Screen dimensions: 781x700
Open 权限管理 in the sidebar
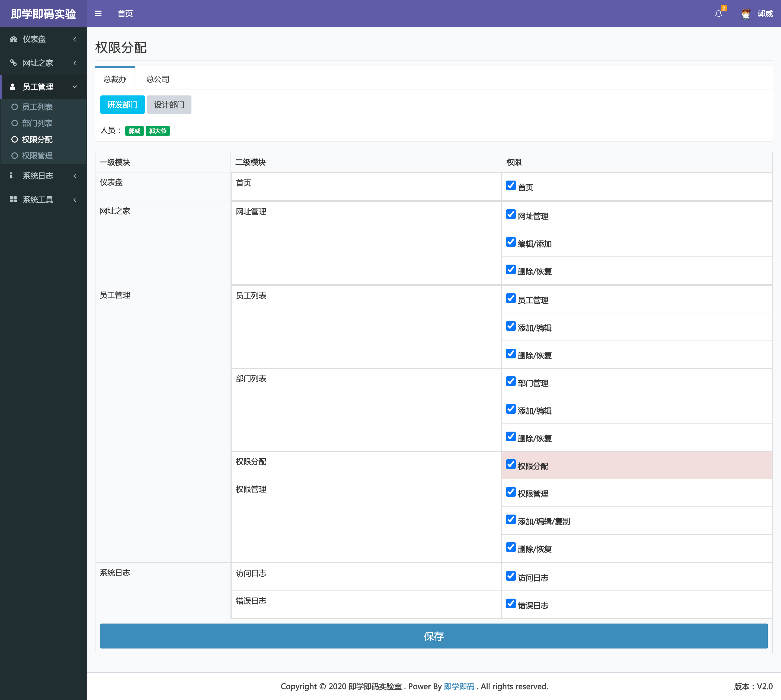point(37,156)
